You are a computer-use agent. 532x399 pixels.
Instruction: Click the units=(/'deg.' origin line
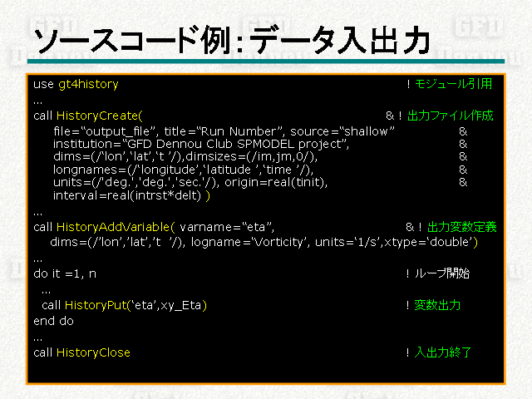(x=190, y=182)
